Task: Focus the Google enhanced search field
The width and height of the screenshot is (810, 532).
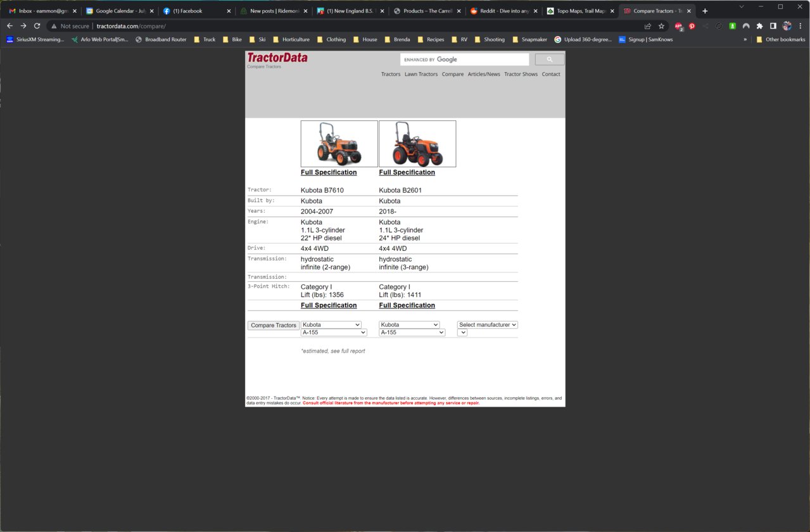Action: 465,60
